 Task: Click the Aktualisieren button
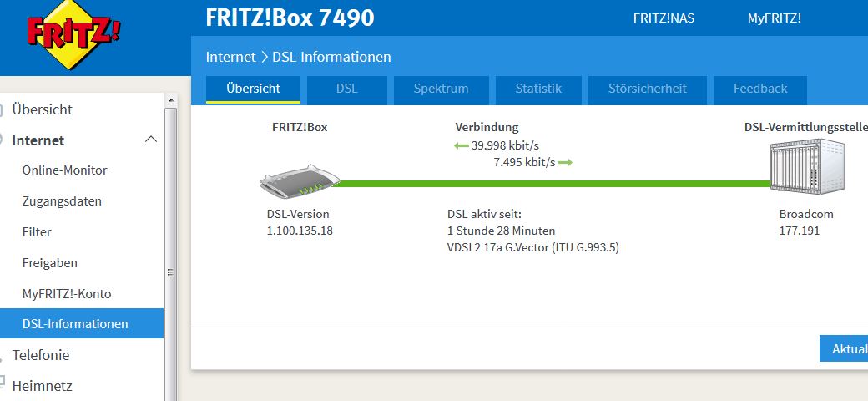click(844, 348)
